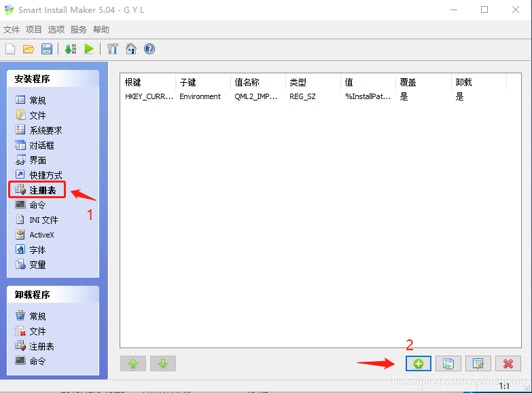Click the 类型 column header
The height and width of the screenshot is (393, 532).
tap(313, 82)
